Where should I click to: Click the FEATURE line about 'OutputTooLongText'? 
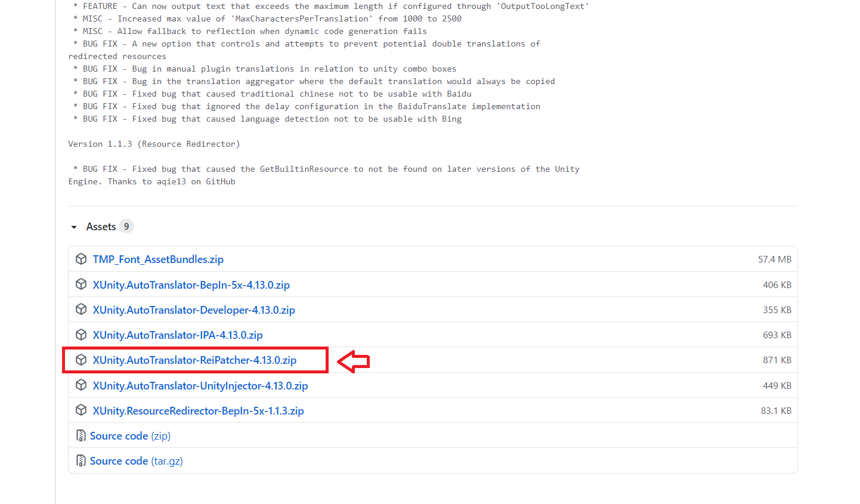tap(331, 6)
